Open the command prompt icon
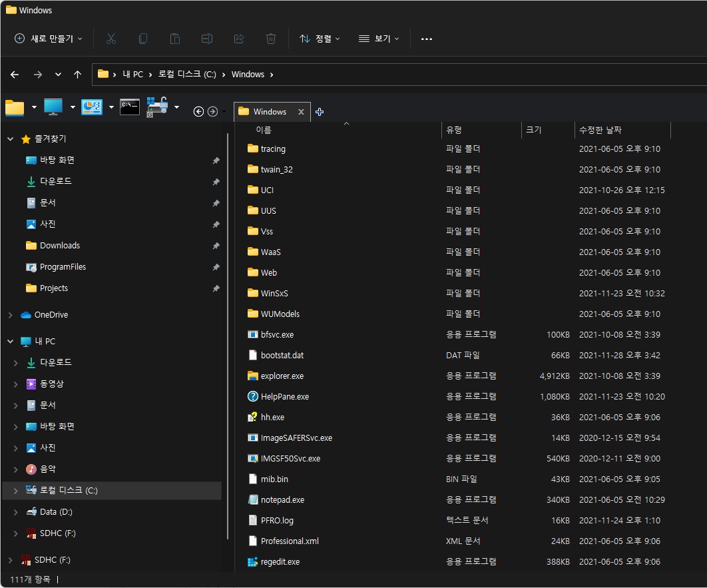The height and width of the screenshot is (588, 707). pos(130,107)
